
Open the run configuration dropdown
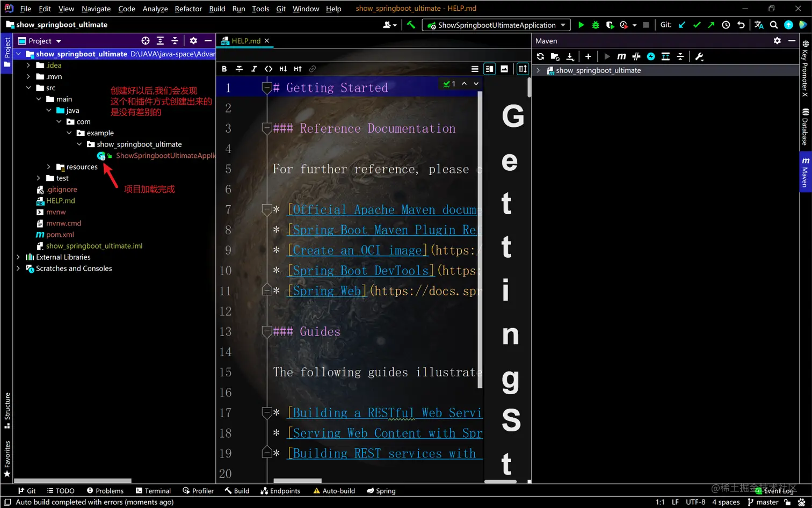coord(496,25)
